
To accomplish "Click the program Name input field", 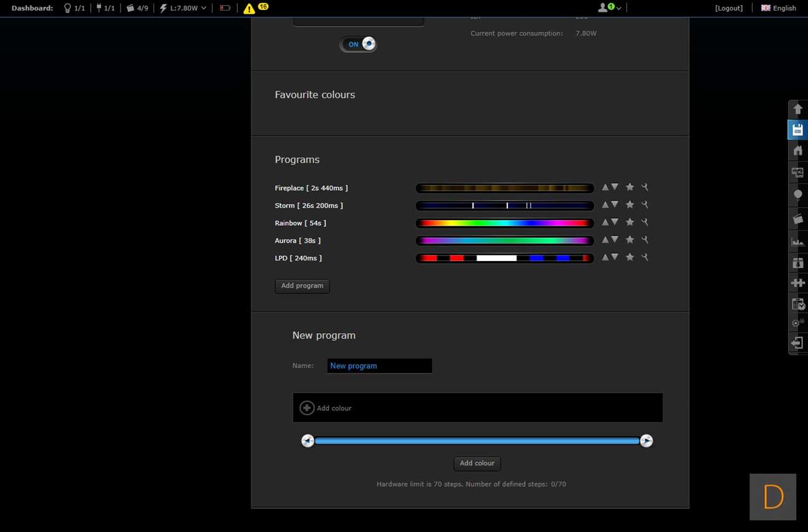I will 379,366.
